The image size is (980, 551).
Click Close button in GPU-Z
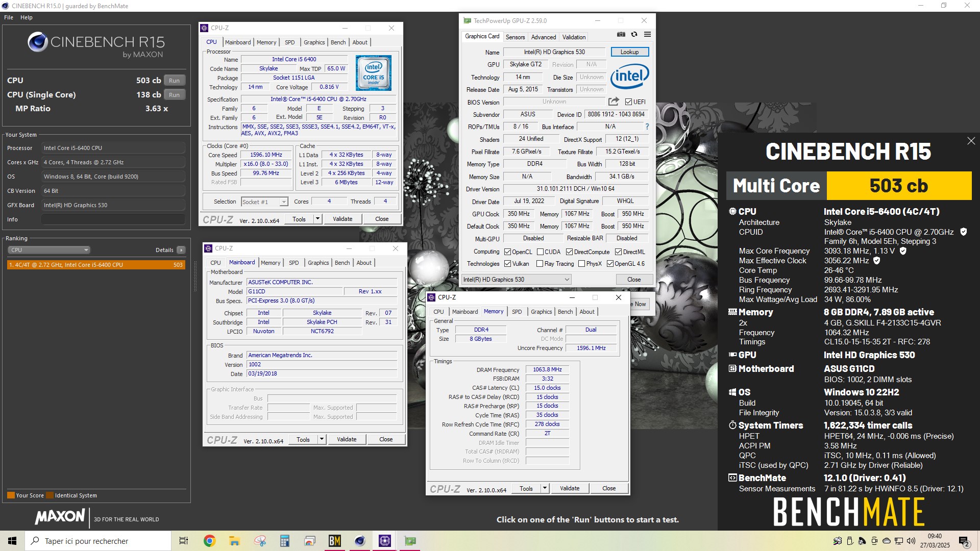click(634, 280)
